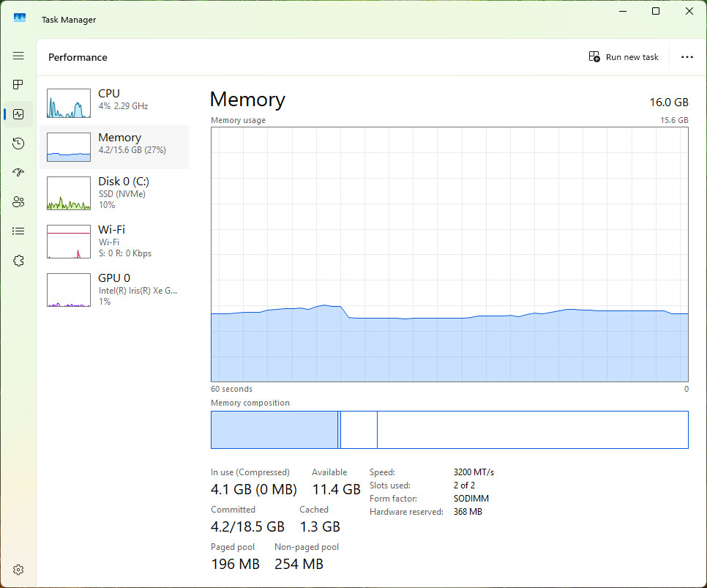Click the free segment of Memory composition bar
Image resolution: width=707 pixels, height=588 pixels.
pyautogui.click(x=533, y=430)
